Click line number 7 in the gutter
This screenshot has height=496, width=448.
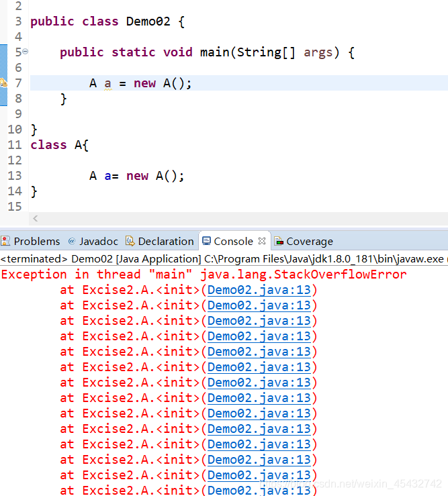click(18, 83)
